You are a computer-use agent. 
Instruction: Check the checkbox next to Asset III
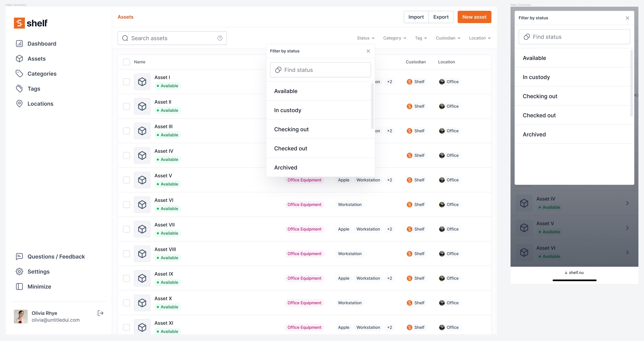tap(127, 131)
